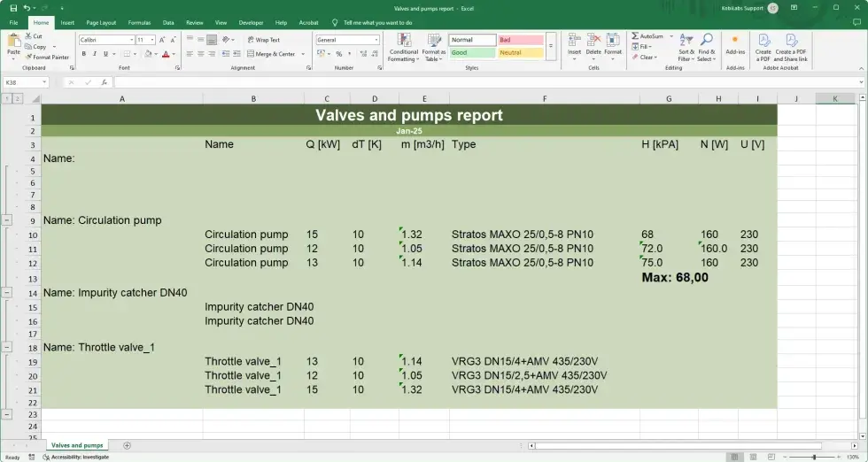Click Merge & Center button
This screenshot has height=462, width=868.
(271, 54)
